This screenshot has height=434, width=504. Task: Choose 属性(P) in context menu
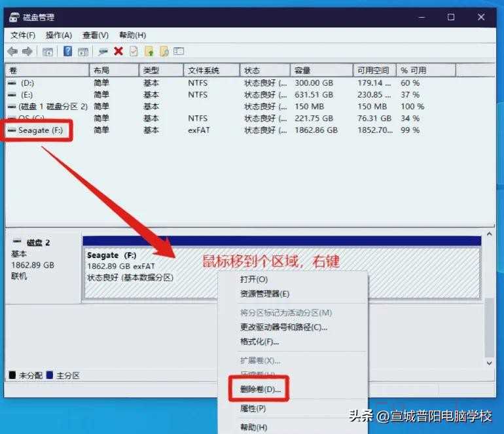[253, 408]
